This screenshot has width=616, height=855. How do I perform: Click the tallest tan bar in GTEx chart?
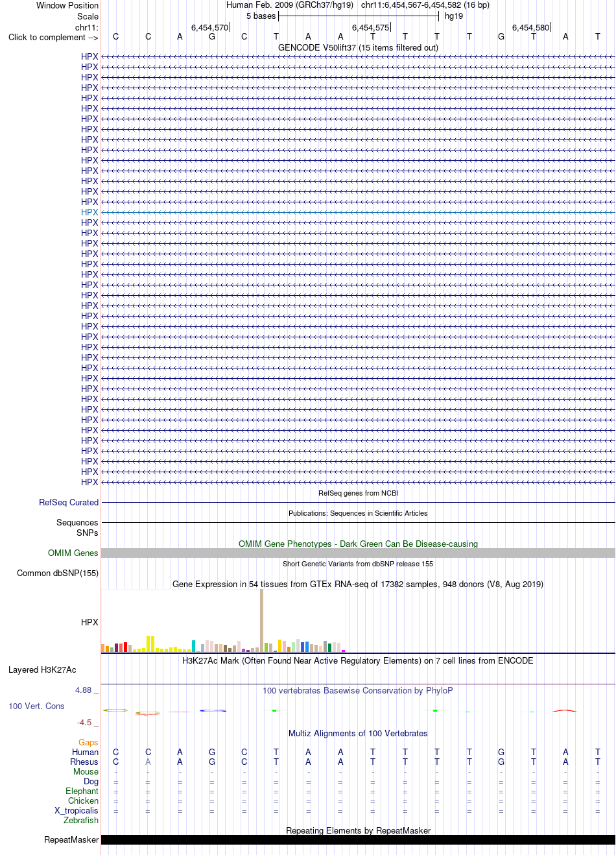point(261,620)
